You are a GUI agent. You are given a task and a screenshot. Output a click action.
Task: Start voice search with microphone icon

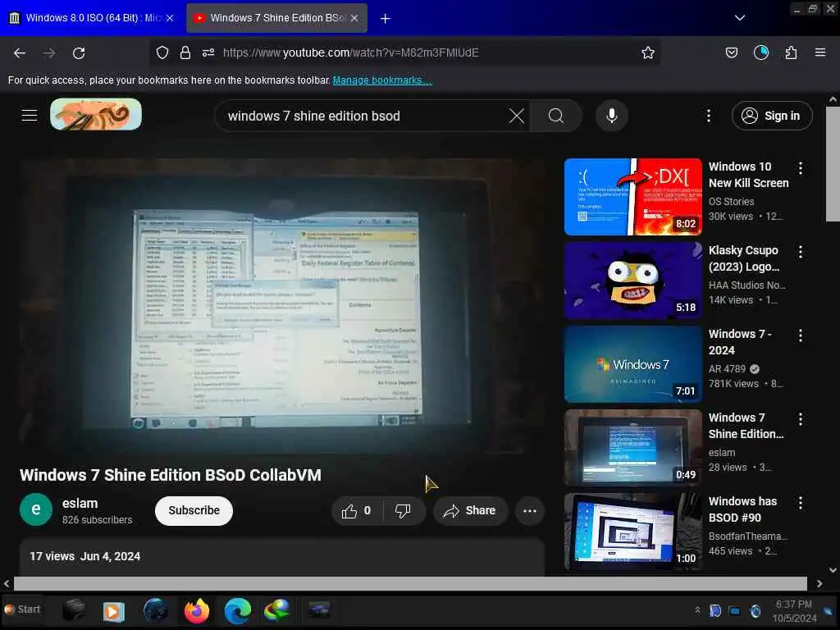click(x=611, y=116)
